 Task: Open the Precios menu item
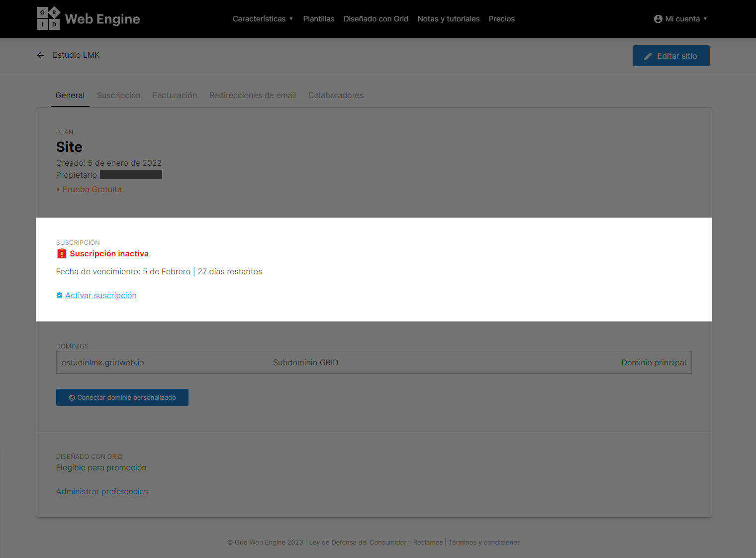pos(501,19)
